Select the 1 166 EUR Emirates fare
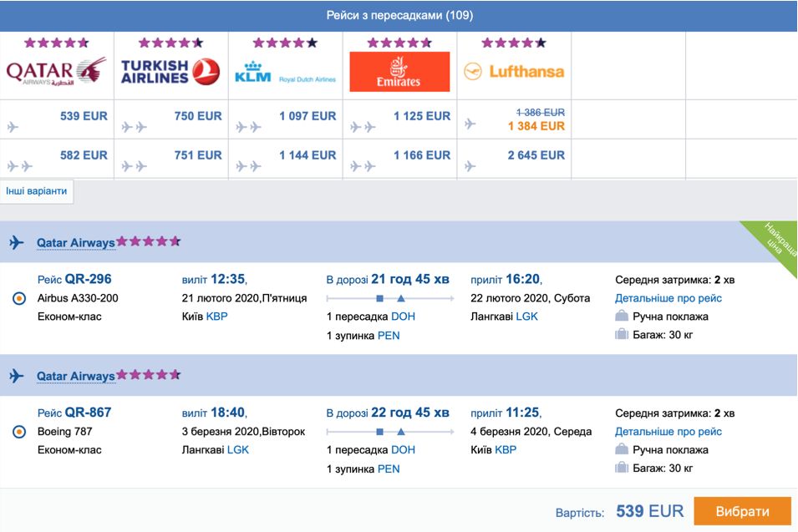Viewport: 798px width, 532px height. pyautogui.click(x=422, y=155)
